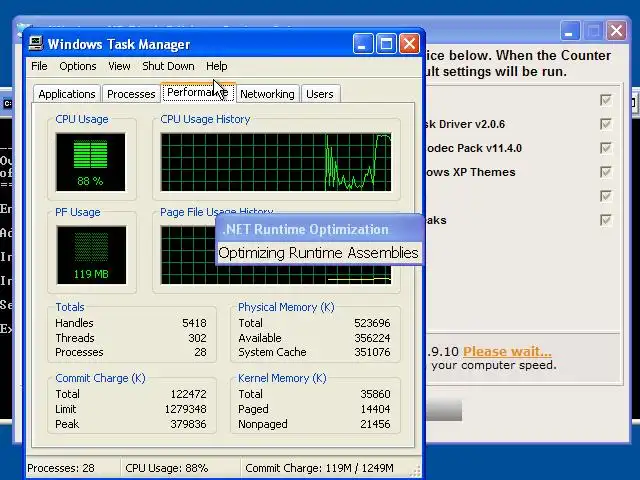The width and height of the screenshot is (640, 480).
Task: Toggle the checkbox for Codec Pack v11.4.0
Action: pos(606,148)
